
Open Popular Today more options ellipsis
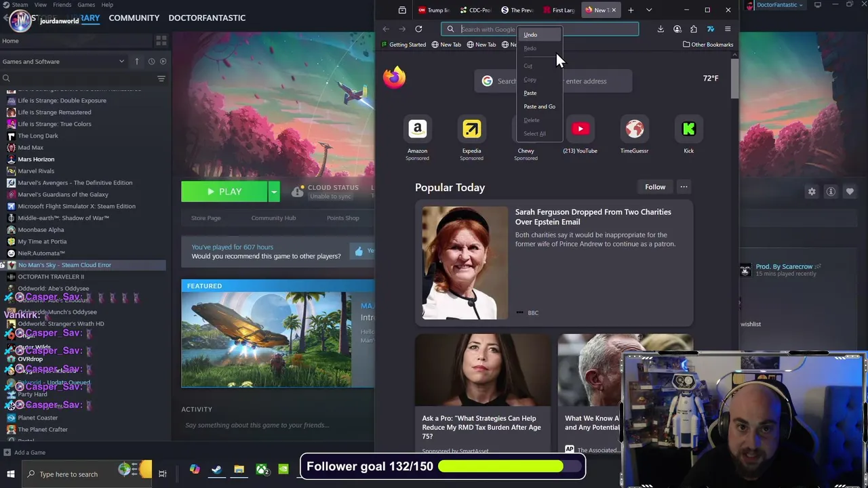click(684, 187)
